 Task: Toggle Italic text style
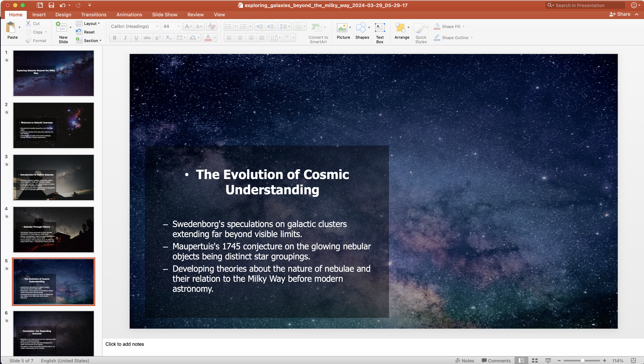tap(125, 38)
